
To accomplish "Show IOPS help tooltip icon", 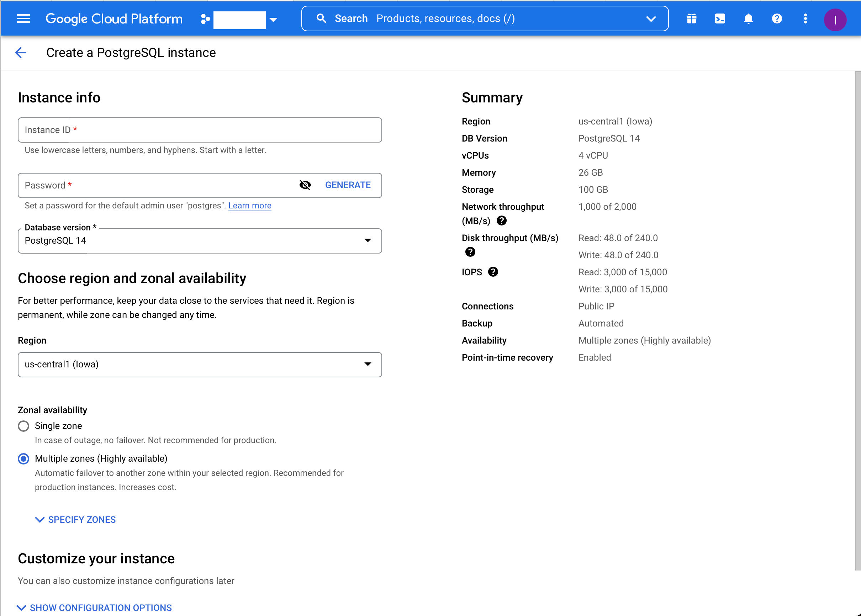I will (493, 272).
